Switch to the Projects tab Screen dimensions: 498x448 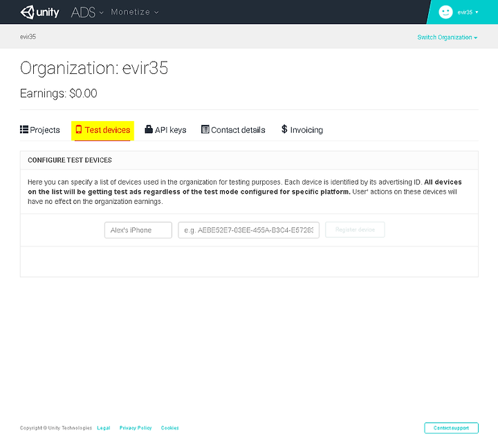pyautogui.click(x=40, y=130)
